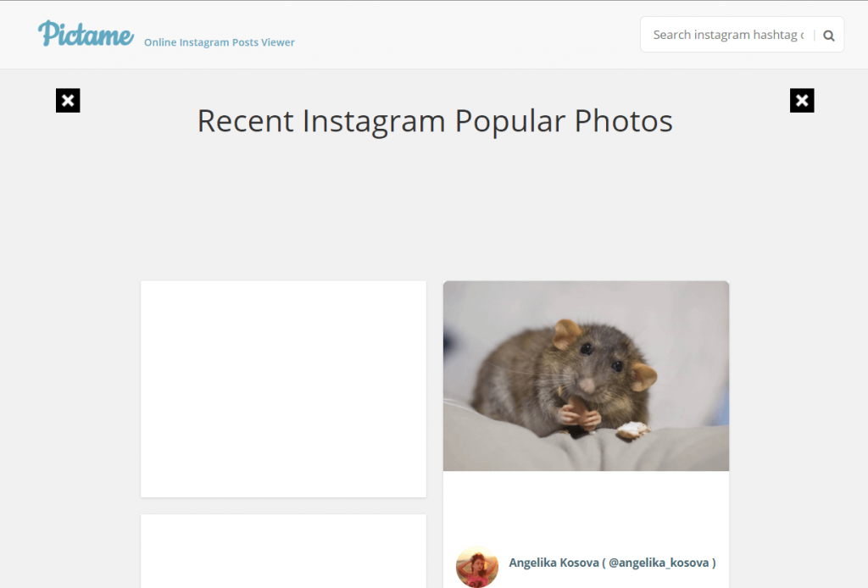Viewport: 868px width, 588px height.
Task: Open Angelika Kosova's profile avatar
Action: [476, 566]
